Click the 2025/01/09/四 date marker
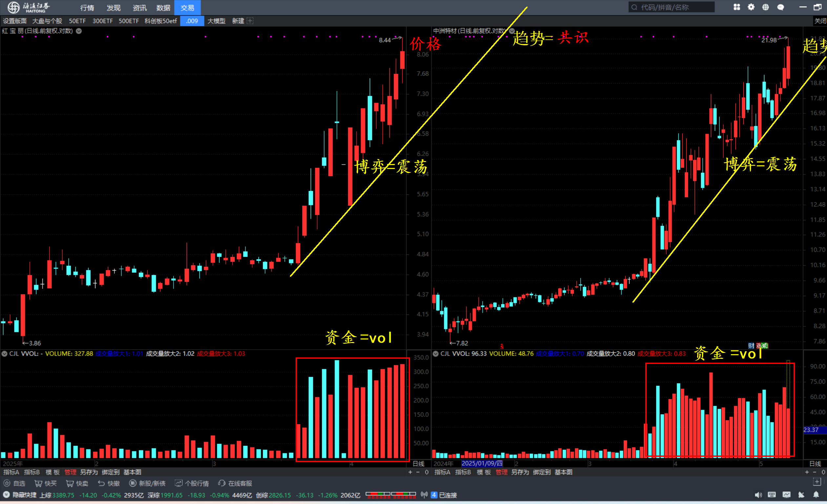The image size is (827, 504). tap(482, 463)
